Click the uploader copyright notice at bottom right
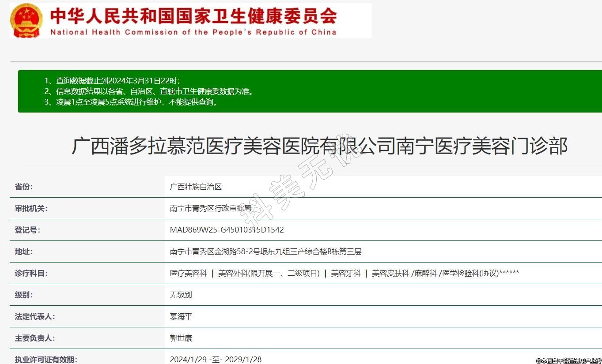The image size is (602, 364). click(568, 360)
